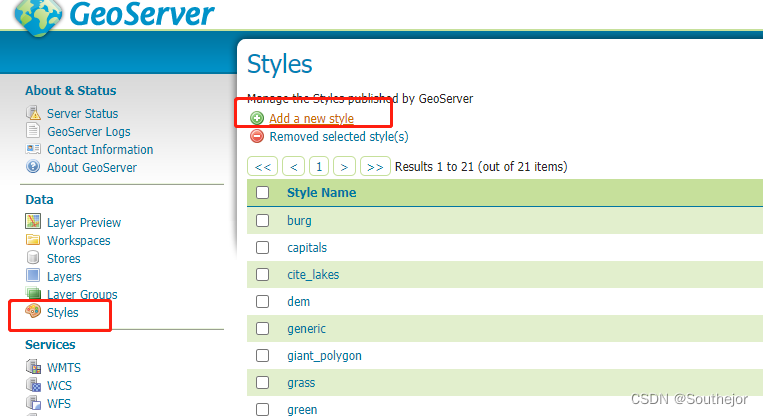The width and height of the screenshot is (763, 416).
Task: Select page 1 button
Action: point(319,166)
